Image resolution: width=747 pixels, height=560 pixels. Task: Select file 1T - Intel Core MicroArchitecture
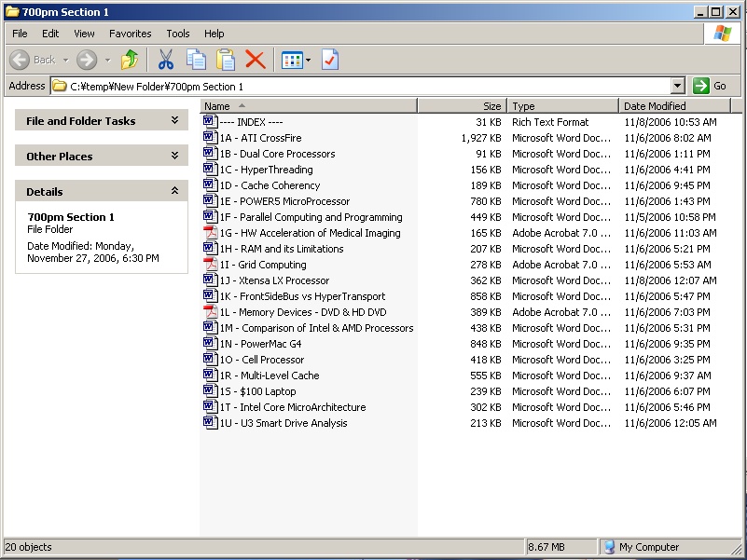(x=293, y=407)
